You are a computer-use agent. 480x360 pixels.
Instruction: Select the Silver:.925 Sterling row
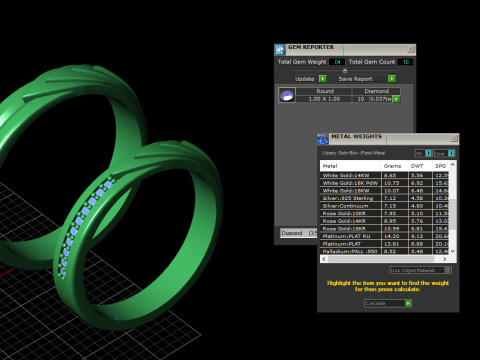coord(385,198)
